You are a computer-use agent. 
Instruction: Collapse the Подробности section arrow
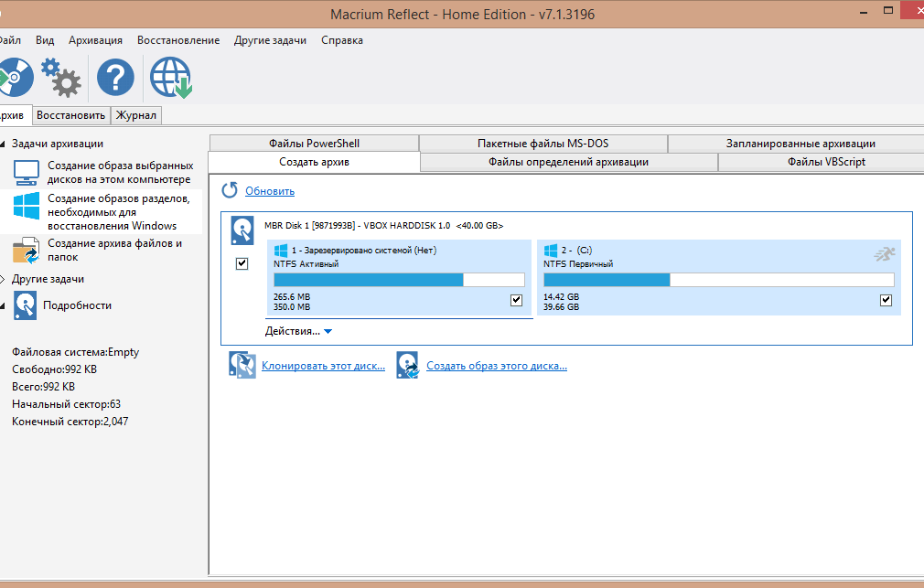pyautogui.click(x=3, y=305)
